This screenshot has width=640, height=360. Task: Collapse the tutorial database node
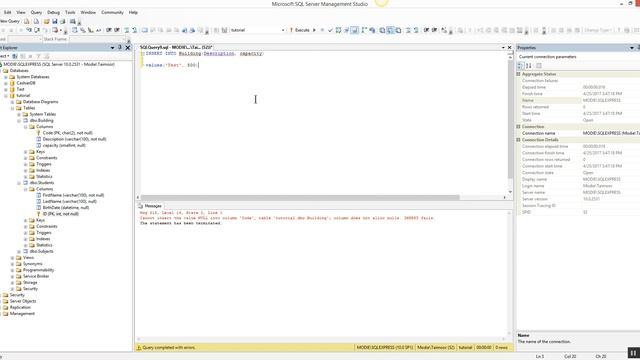[x=6, y=96]
